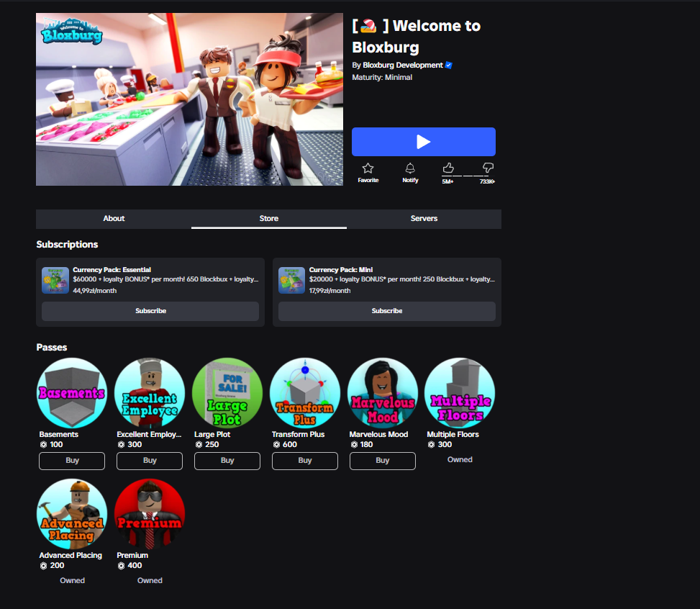Buy the Large Plot pass
Screen dimensions: 700x609
tap(227, 461)
